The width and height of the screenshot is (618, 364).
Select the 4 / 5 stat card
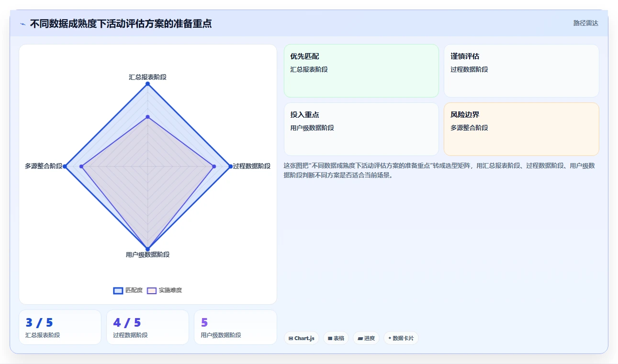click(147, 327)
